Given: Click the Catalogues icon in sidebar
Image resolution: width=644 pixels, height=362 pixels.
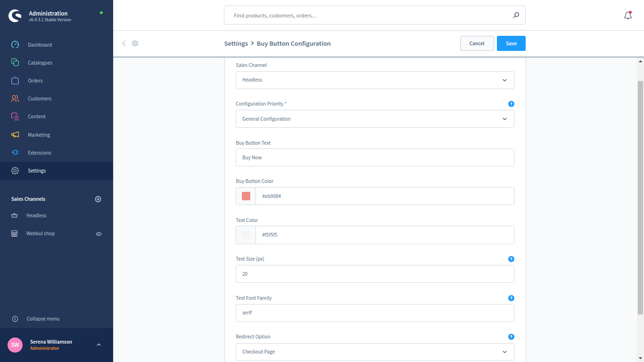Looking at the screenshot, I should [15, 63].
